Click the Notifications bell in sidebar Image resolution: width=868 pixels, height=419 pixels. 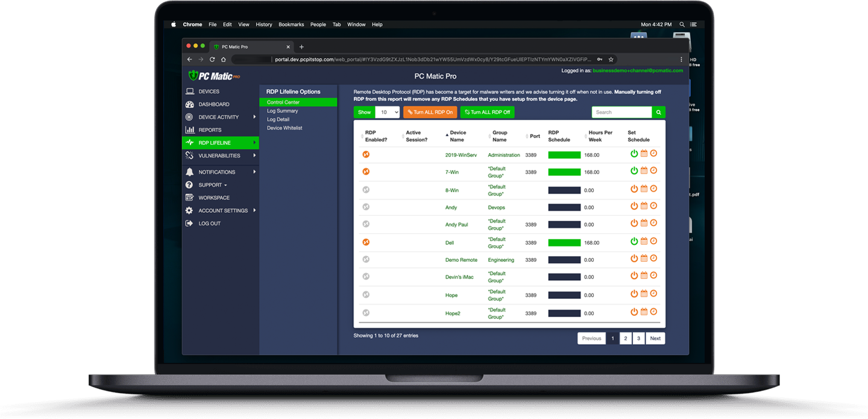point(189,172)
